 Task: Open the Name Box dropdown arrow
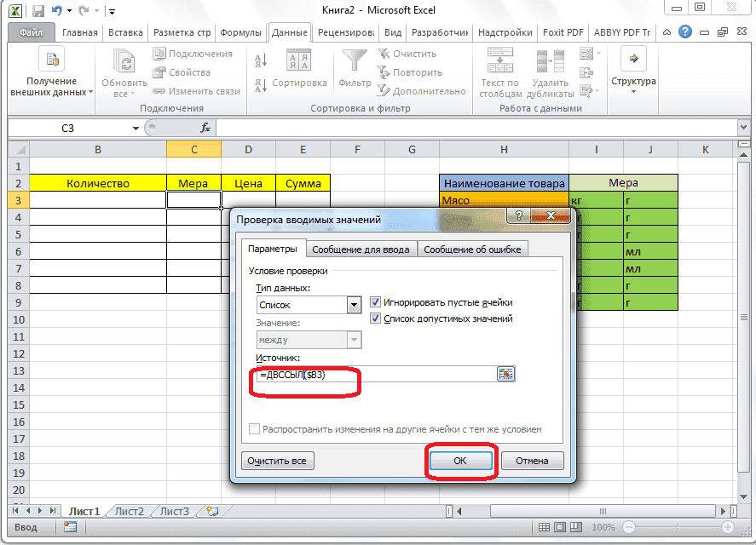point(135,127)
